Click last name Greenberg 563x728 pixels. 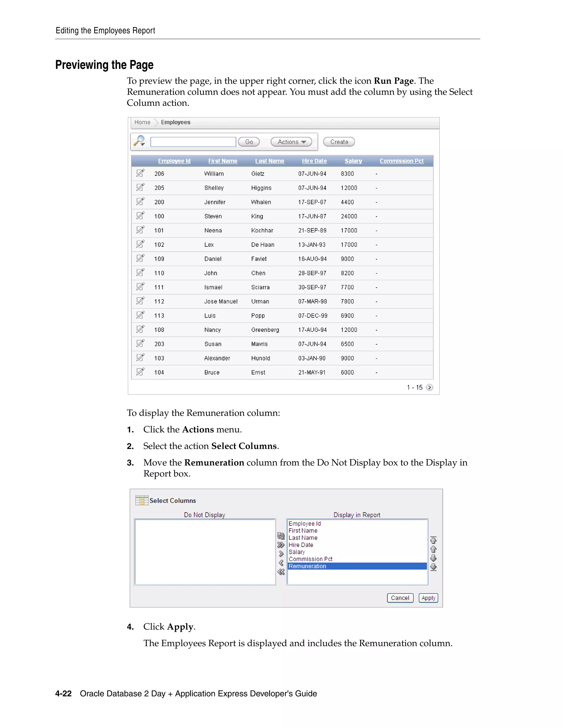(x=265, y=330)
